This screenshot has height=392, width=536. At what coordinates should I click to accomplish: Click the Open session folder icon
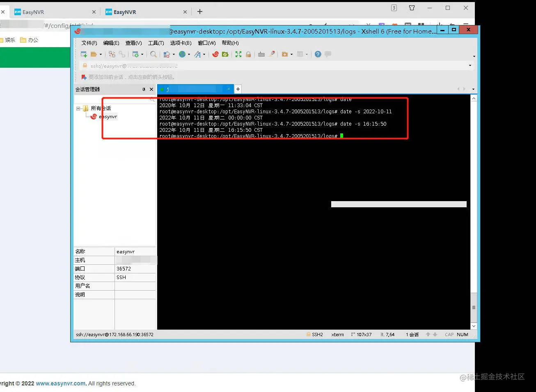coord(94,54)
